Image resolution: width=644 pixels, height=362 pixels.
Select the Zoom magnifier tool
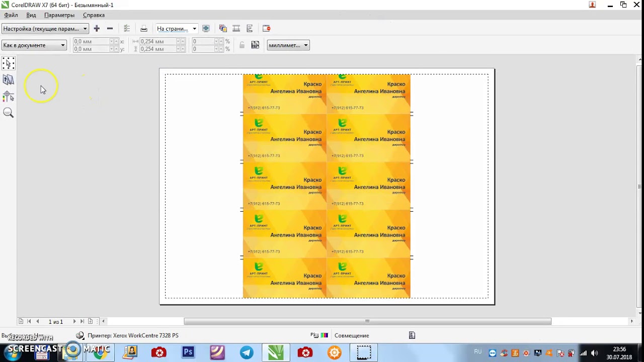[9, 113]
